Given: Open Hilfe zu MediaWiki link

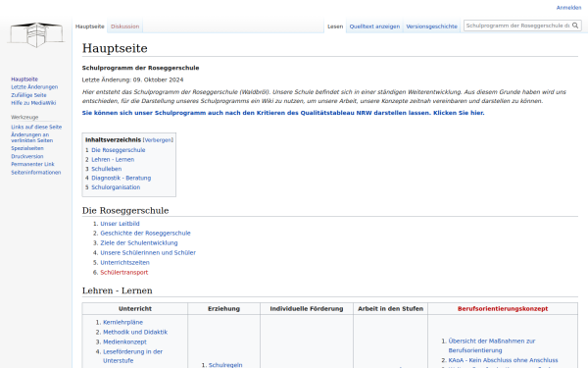Looking at the screenshot, I should 33,102.
